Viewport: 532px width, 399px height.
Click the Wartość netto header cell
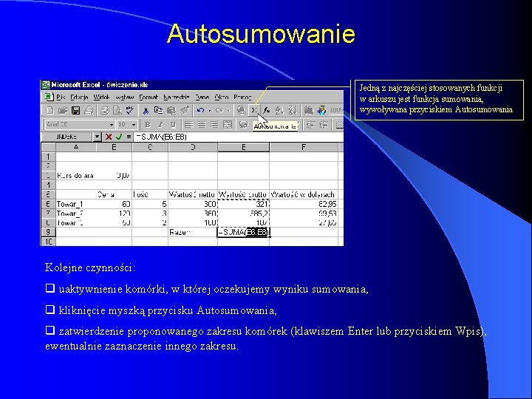pyautogui.click(x=193, y=195)
